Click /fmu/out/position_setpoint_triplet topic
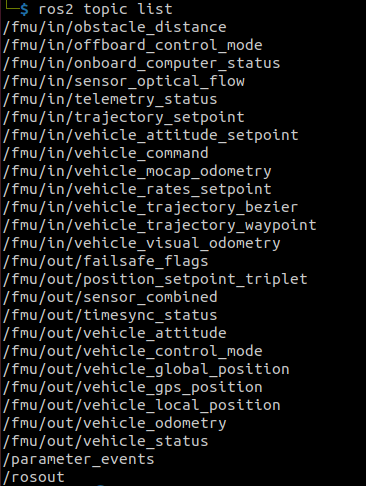 tap(155, 279)
